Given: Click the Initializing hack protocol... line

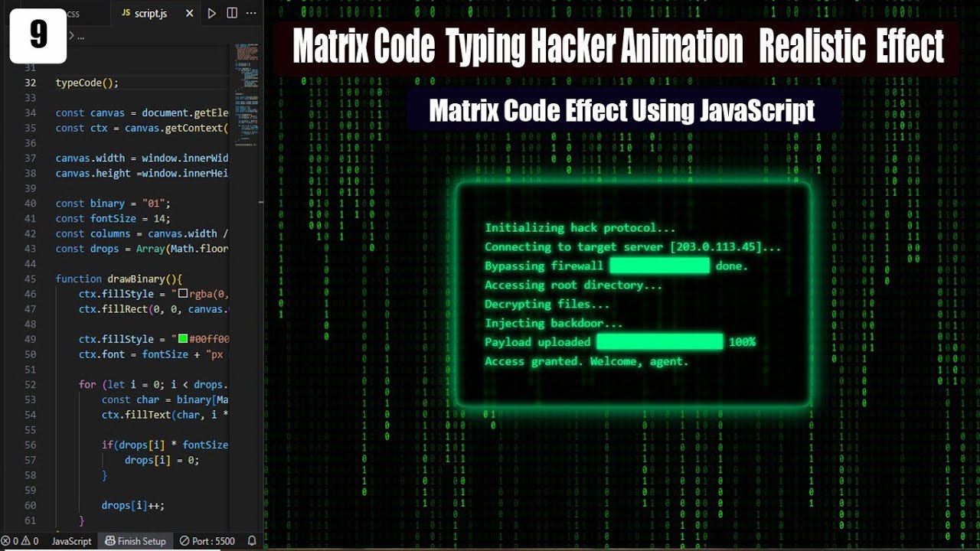Looking at the screenshot, I should point(580,228).
